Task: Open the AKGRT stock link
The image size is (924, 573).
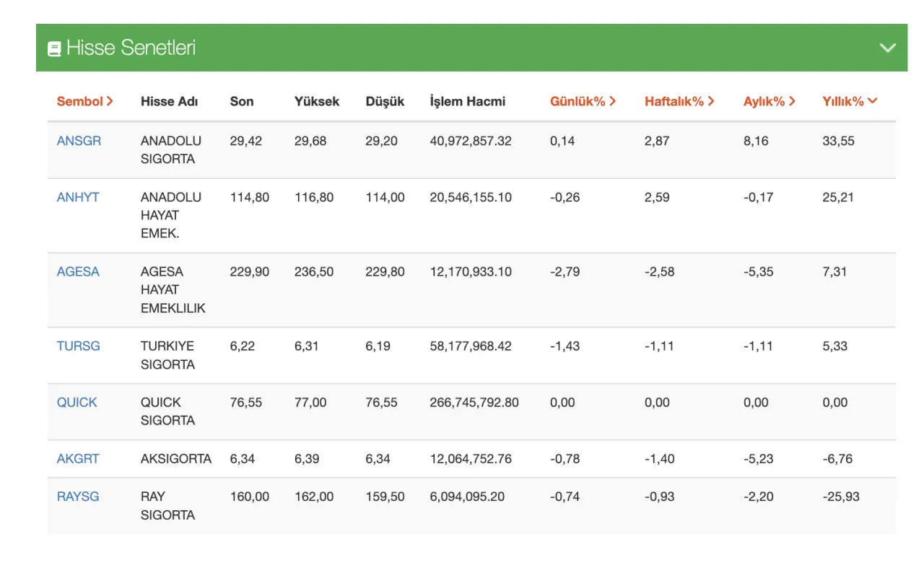Action: 78,459
